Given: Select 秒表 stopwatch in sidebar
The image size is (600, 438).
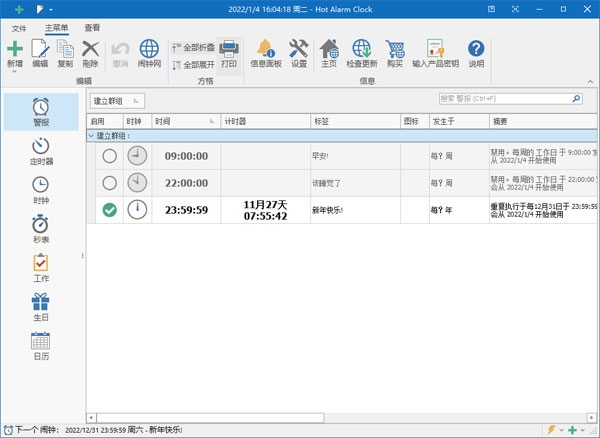Looking at the screenshot, I should [x=41, y=229].
